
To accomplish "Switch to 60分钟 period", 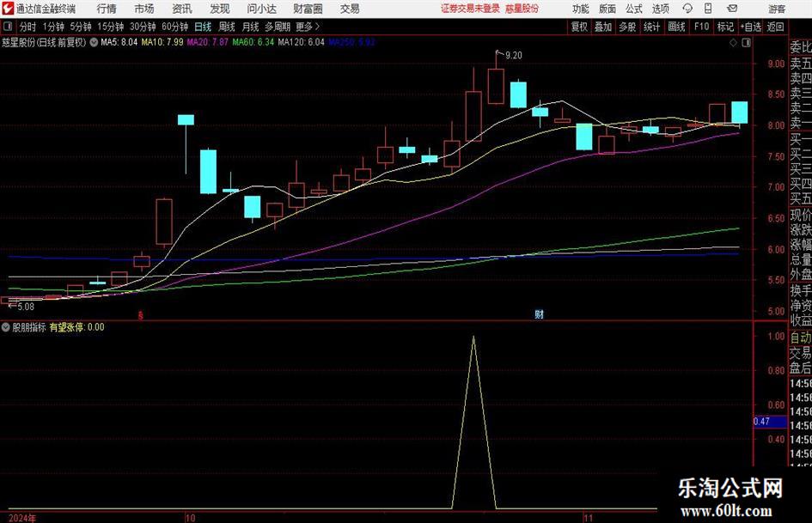I will [x=174, y=27].
